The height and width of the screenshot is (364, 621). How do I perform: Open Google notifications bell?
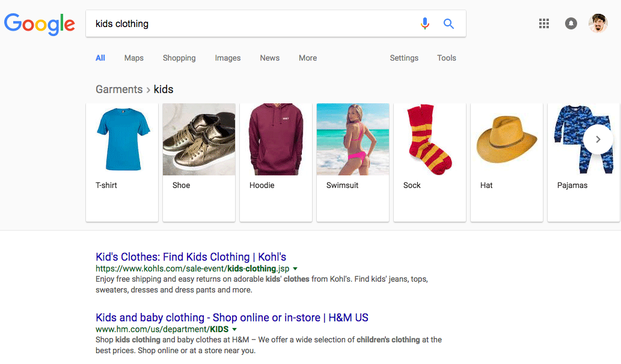pos(571,23)
